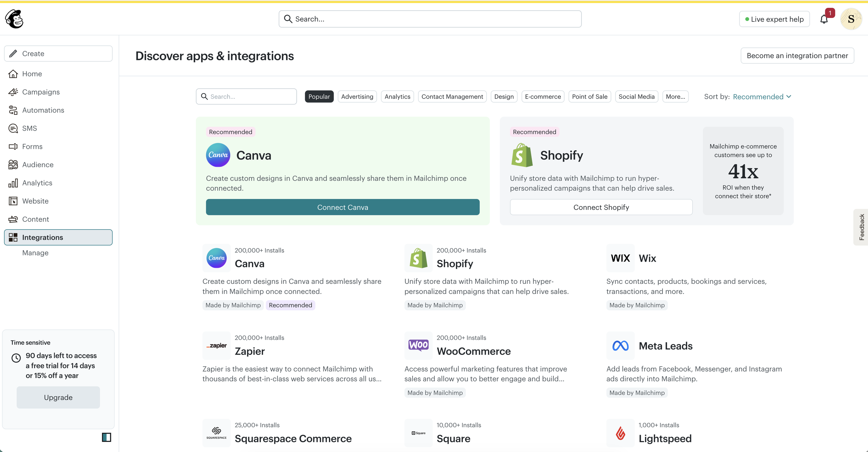Open the Lightspeed app title
868x452 pixels.
pos(665,439)
